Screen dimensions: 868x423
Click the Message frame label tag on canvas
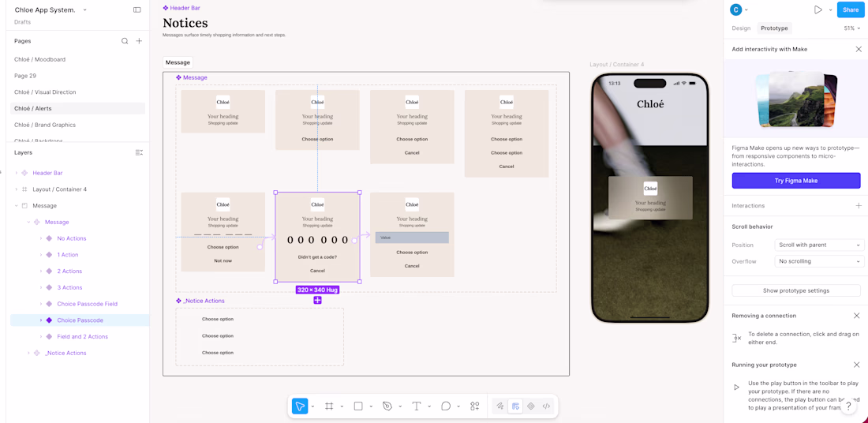(x=178, y=62)
